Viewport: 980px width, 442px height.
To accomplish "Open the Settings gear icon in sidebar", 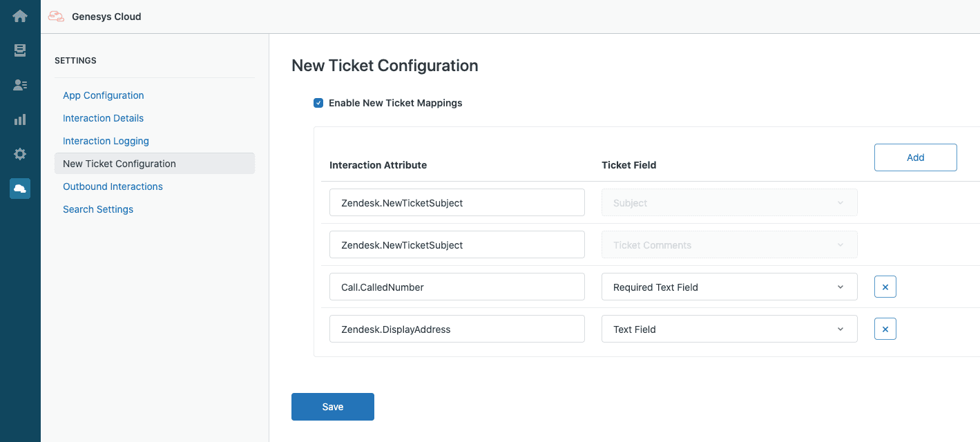I will click(x=19, y=153).
